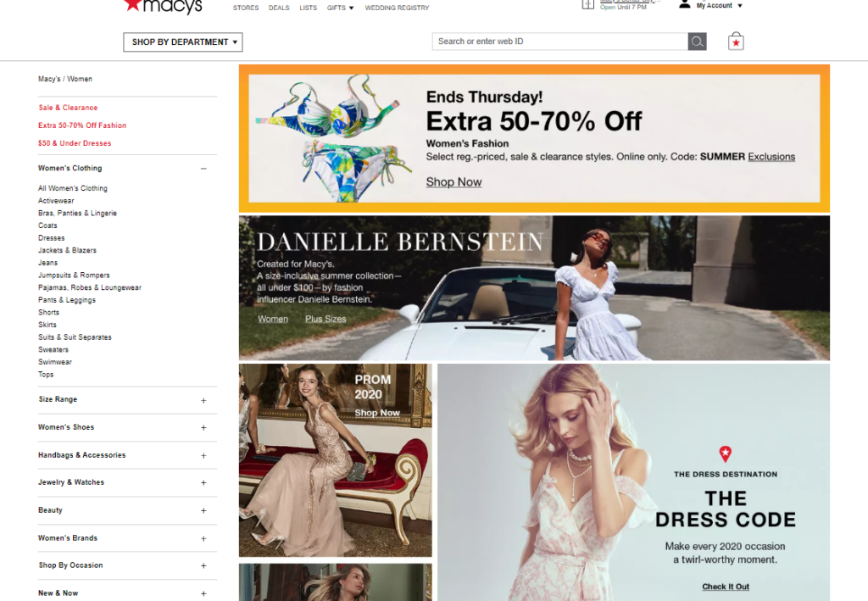Browse the Sweaters category
Viewport: 868px width, 601px height.
coord(53,349)
